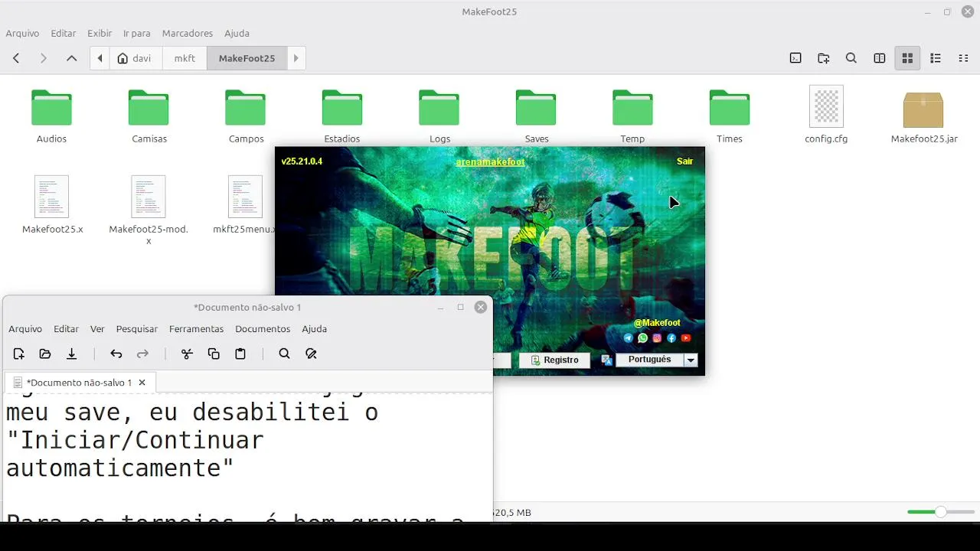Create a new folder via toolbar icon

click(824, 58)
